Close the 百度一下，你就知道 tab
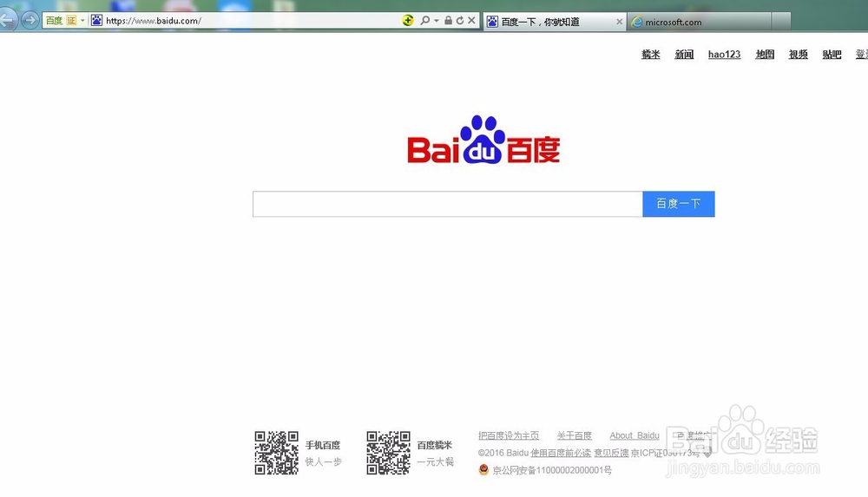This screenshot has height=497, width=868. coord(620,22)
